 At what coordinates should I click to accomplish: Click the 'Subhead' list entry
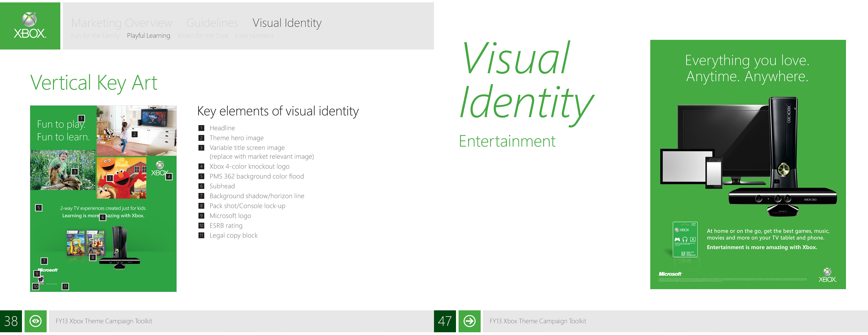(222, 186)
